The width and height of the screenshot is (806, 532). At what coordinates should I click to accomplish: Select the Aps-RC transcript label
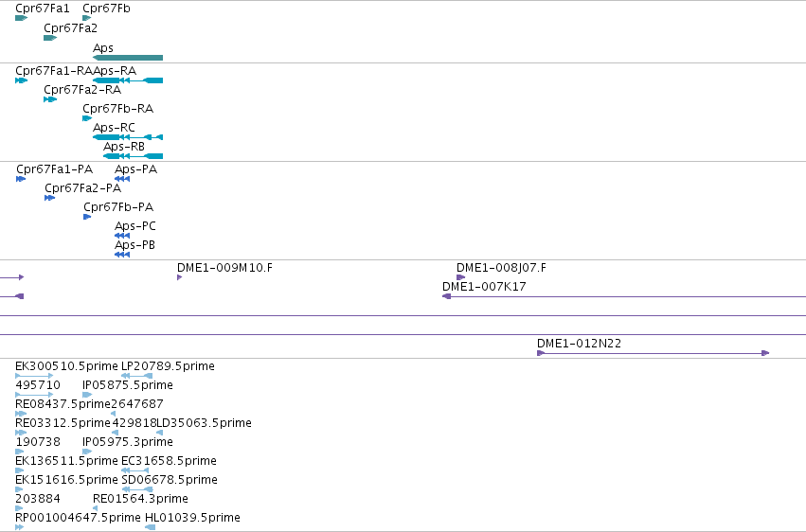coord(114,128)
